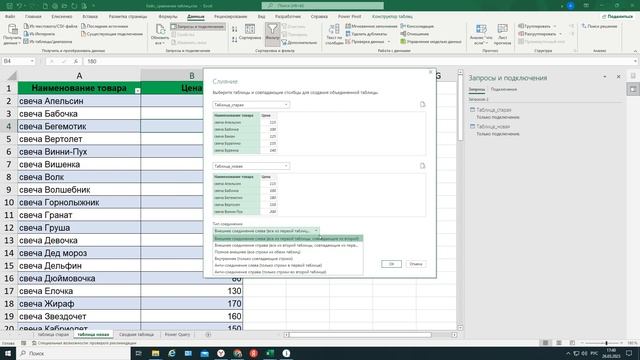Click the Цена column header in first preview table
Screen dimensions: 640x360
tap(268, 116)
